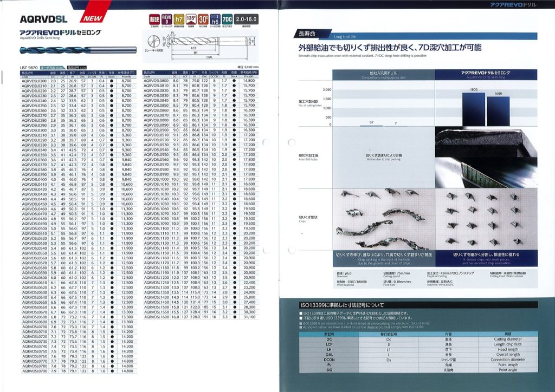Click the long tangled chips photo

[384, 219]
